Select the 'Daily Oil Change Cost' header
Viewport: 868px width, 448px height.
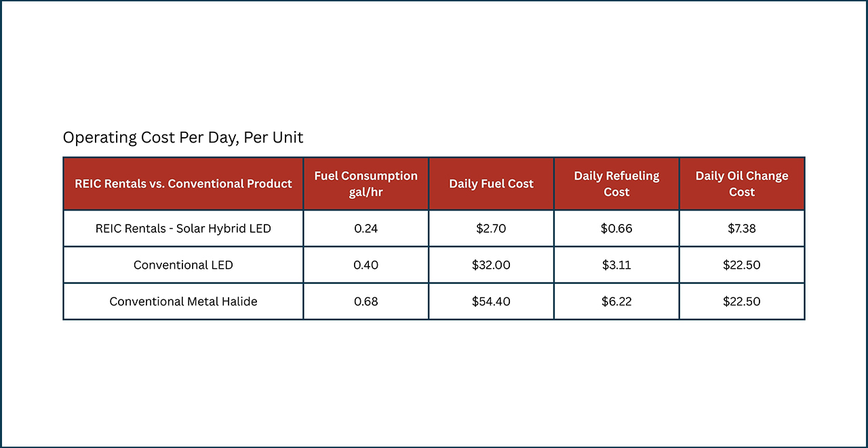(x=742, y=184)
